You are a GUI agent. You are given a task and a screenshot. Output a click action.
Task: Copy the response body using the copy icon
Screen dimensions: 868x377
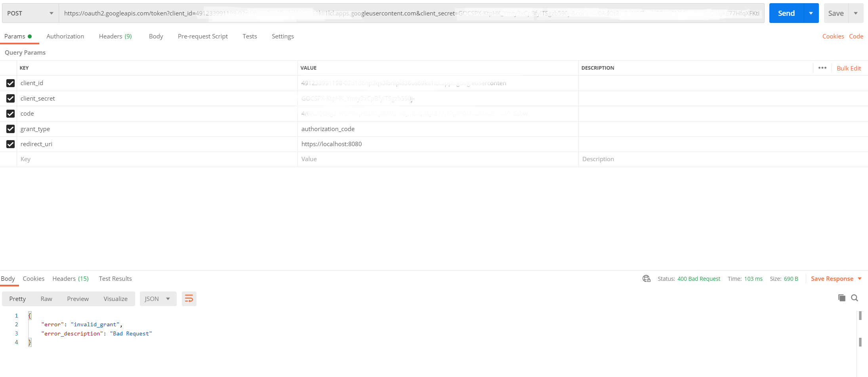[x=841, y=298]
